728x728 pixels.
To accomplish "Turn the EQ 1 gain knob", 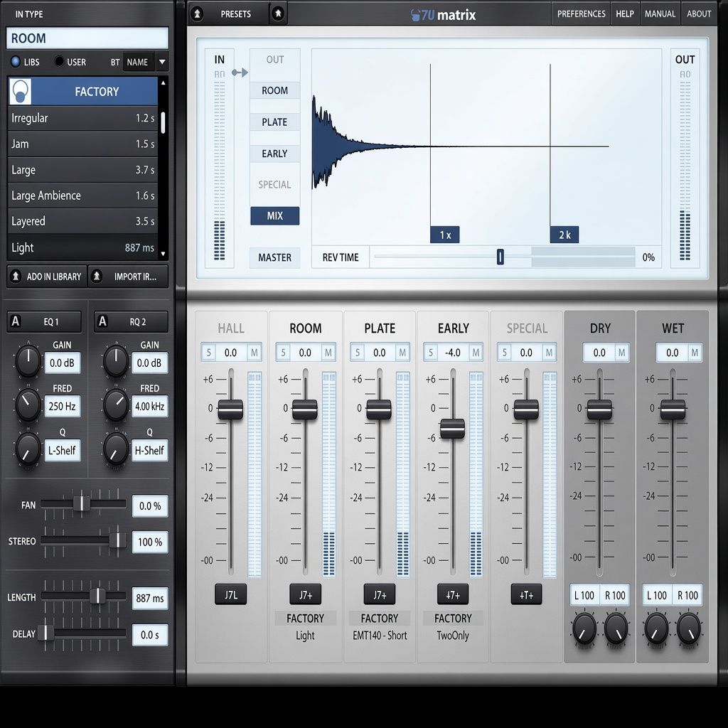I will point(28,360).
